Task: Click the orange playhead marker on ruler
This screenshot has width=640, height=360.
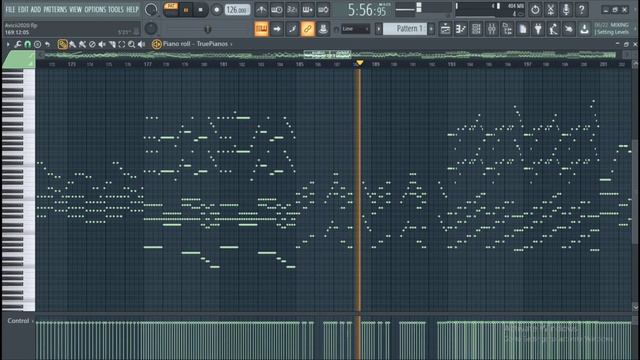Action: [360, 63]
